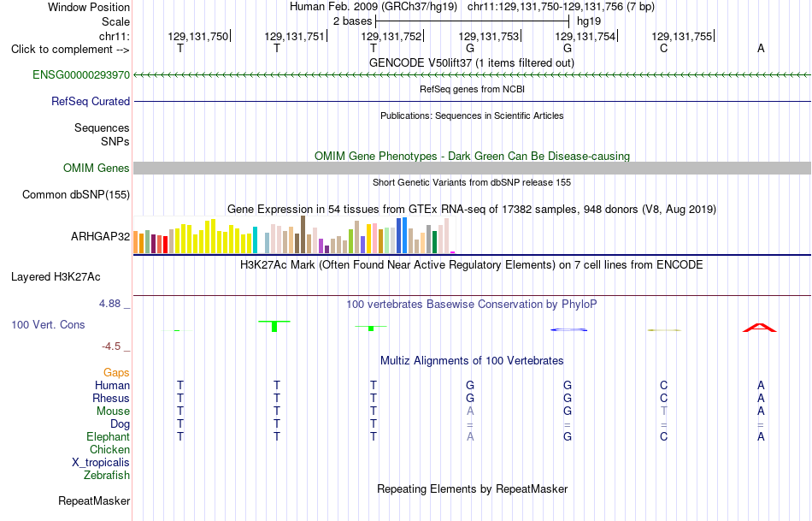Open the PhyloP Basewise Conservation title
The width and height of the screenshot is (812, 521).
point(472,305)
